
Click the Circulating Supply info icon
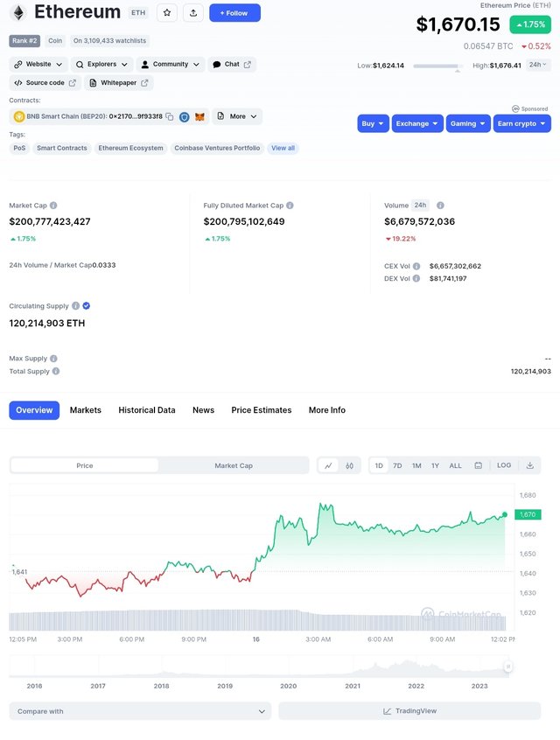tap(75, 306)
